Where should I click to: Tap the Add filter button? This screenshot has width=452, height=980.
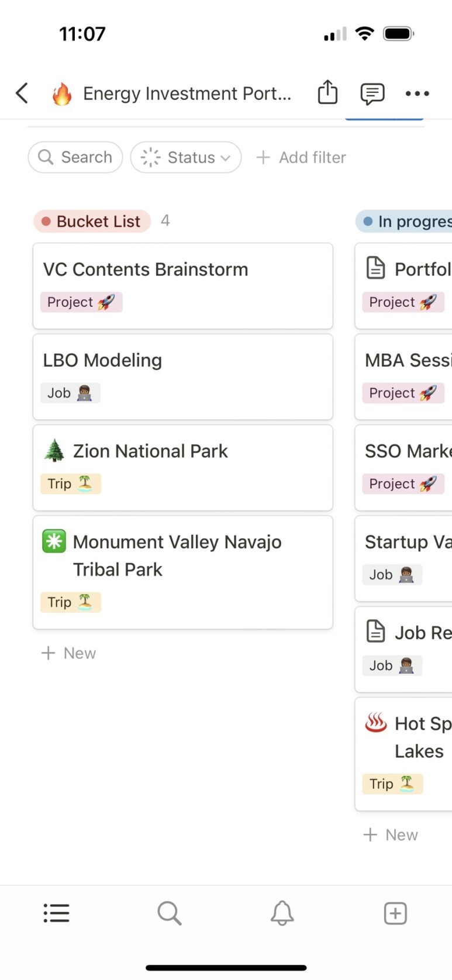(x=301, y=157)
